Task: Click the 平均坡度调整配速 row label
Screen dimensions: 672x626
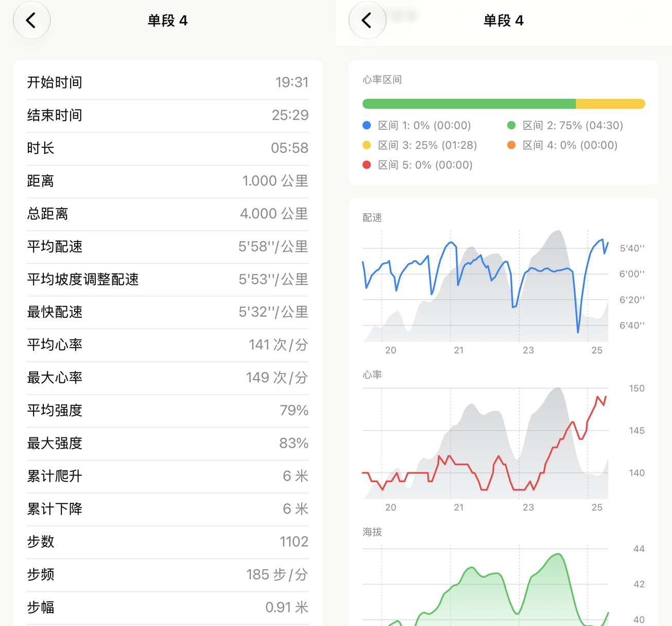Action: [x=83, y=279]
